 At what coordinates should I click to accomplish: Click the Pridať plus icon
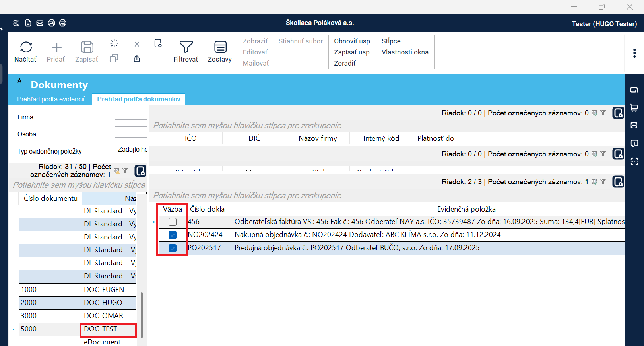57,47
